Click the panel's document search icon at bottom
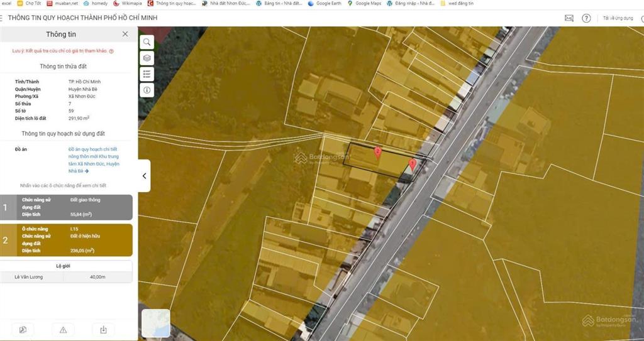 [x=23, y=330]
